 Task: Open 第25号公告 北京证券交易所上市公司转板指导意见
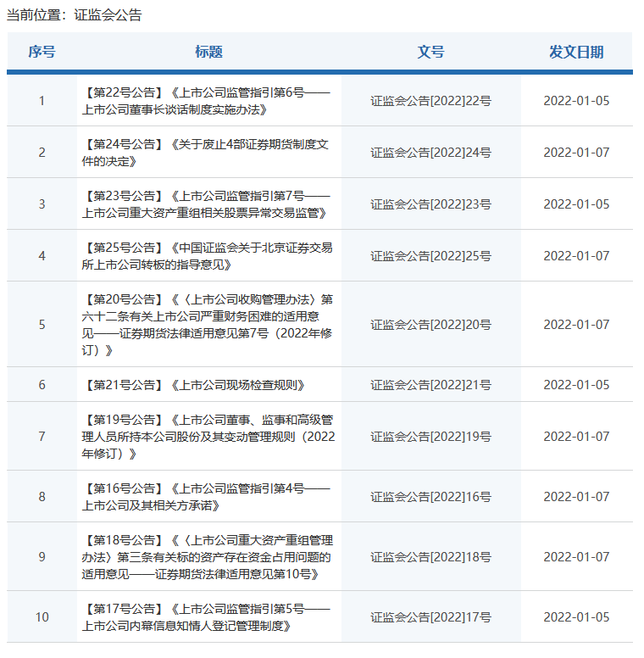[x=207, y=256]
